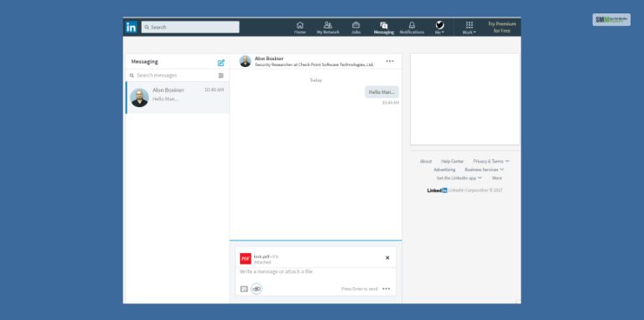Compose a new message with pencil icon

click(221, 63)
